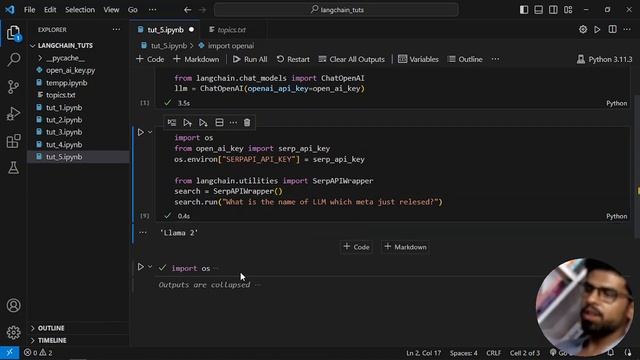This screenshot has height=360, width=640.
Task: Click Run All in notebook toolbar
Action: [x=250, y=59]
